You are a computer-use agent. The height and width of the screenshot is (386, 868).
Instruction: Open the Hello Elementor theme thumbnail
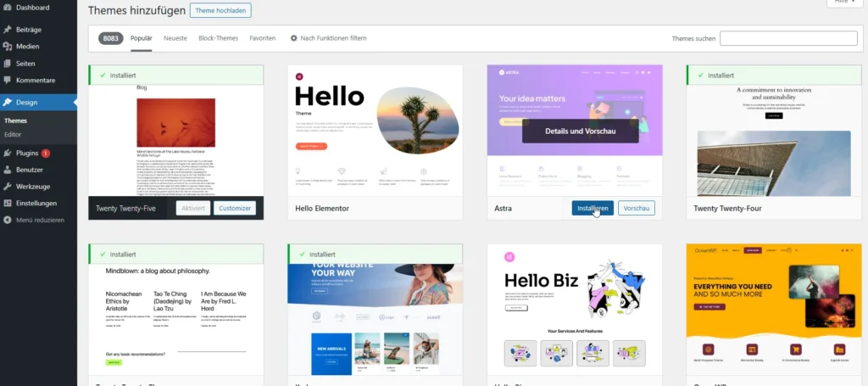(x=376, y=131)
